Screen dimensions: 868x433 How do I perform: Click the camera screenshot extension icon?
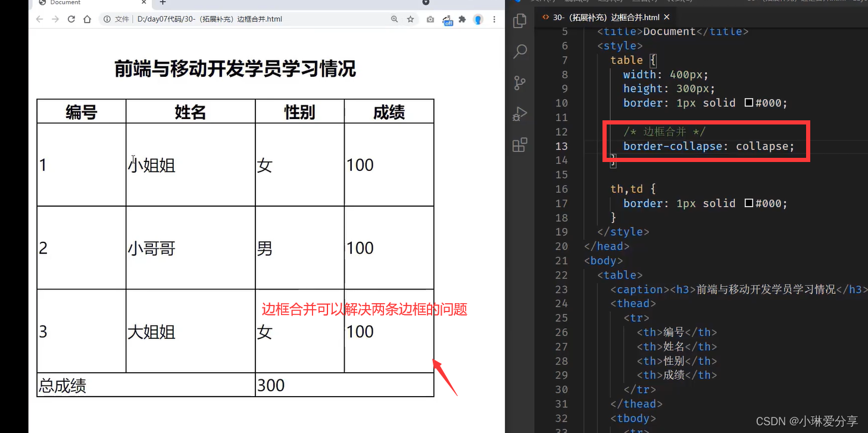click(430, 20)
